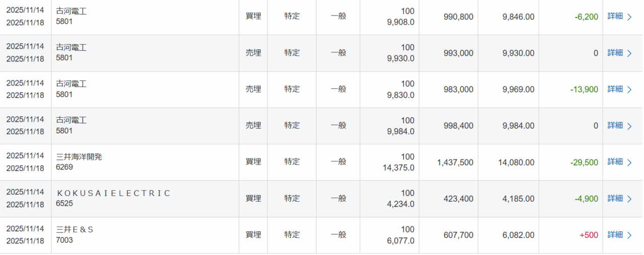
Task: Select the 三井E&S stock name
Action: (x=75, y=229)
